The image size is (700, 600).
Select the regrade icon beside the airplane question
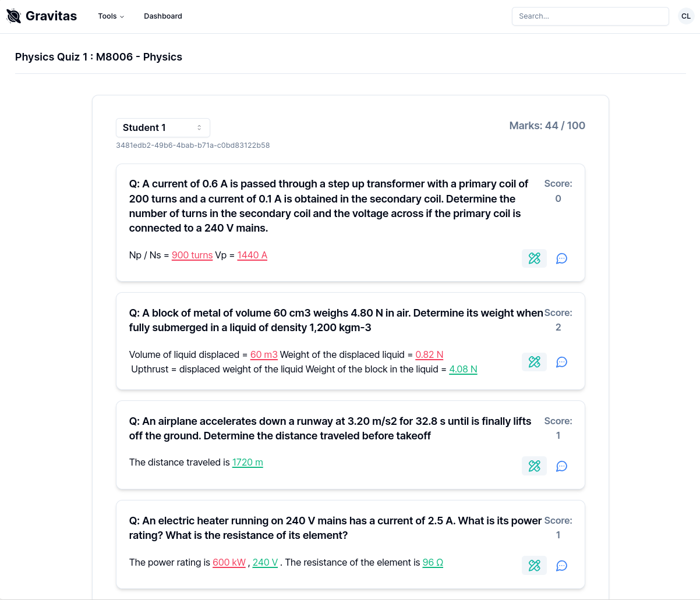(534, 466)
